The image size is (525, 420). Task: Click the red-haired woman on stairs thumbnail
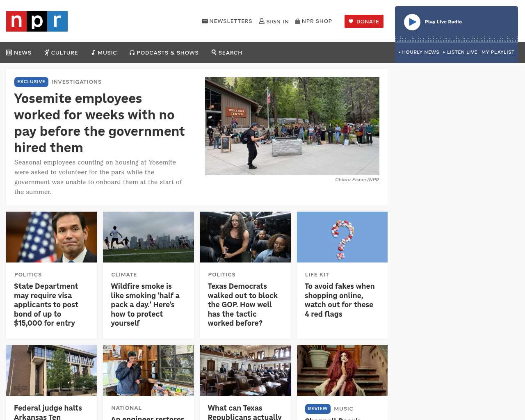click(342, 370)
